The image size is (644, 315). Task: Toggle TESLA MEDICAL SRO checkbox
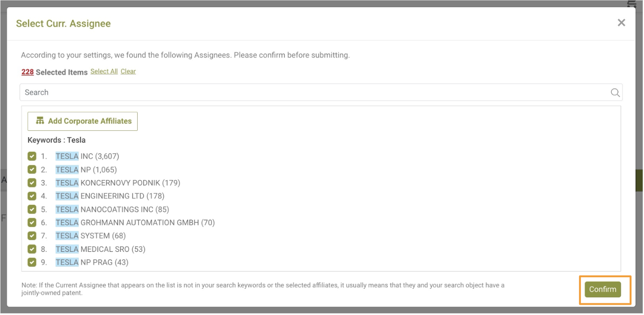32,249
